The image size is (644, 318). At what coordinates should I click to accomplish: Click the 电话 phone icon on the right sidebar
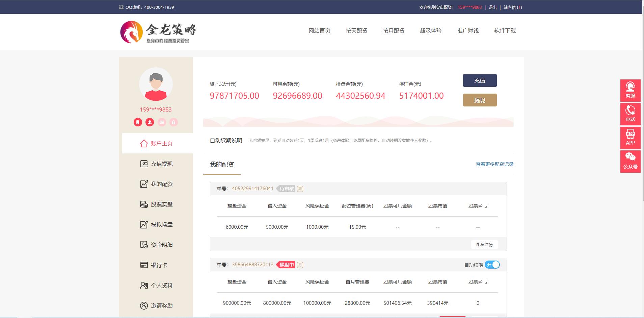click(x=630, y=114)
